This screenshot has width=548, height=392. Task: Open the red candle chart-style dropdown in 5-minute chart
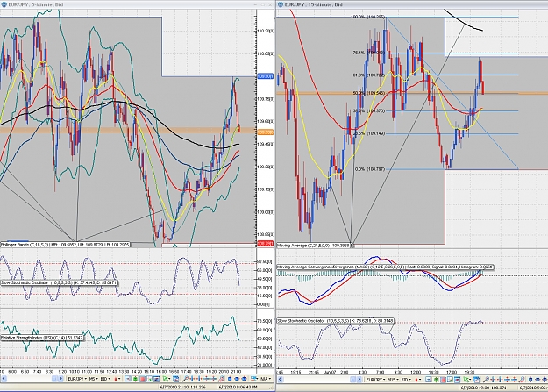(117, 379)
